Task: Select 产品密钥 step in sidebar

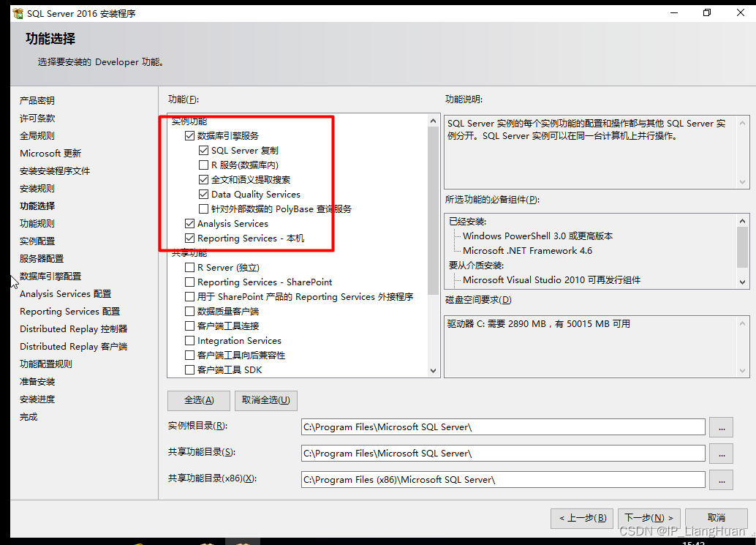Action: click(x=37, y=101)
